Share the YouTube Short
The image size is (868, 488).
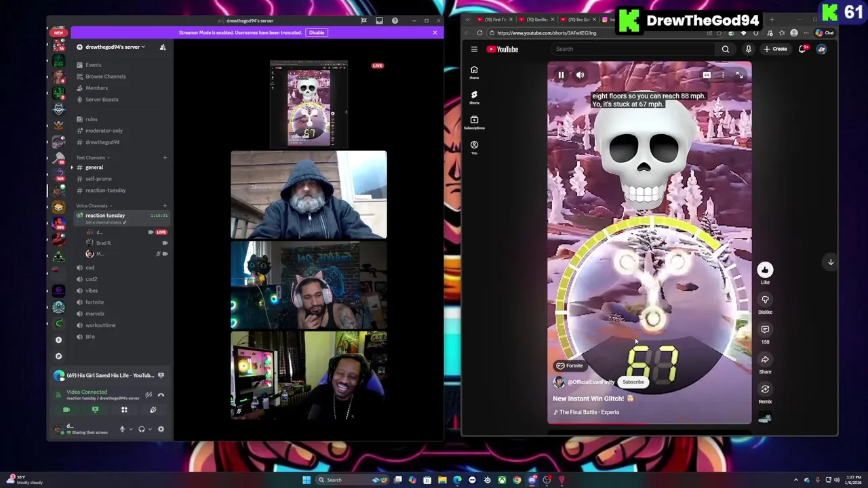point(765,359)
